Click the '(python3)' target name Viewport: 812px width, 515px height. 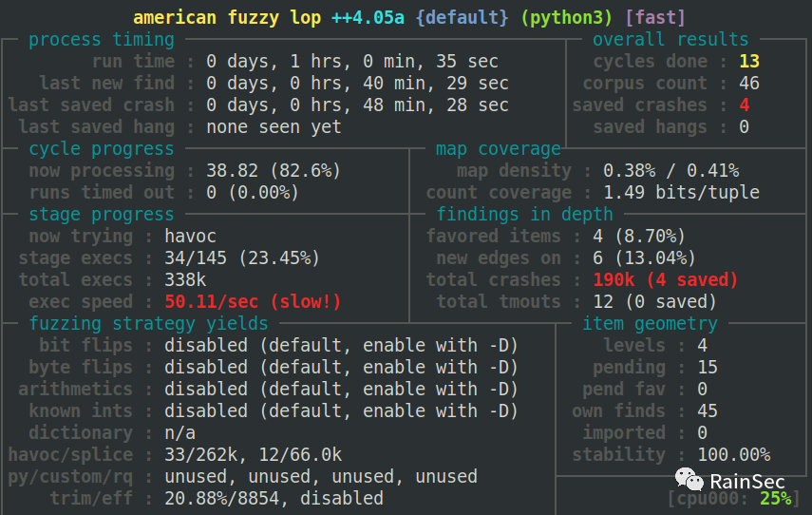click(x=567, y=18)
